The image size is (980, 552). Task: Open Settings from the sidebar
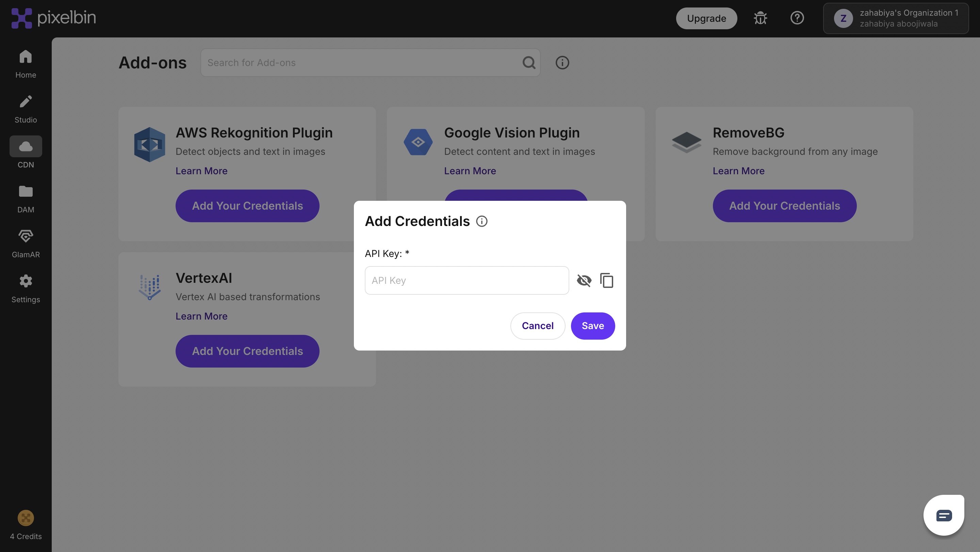pyautogui.click(x=26, y=288)
